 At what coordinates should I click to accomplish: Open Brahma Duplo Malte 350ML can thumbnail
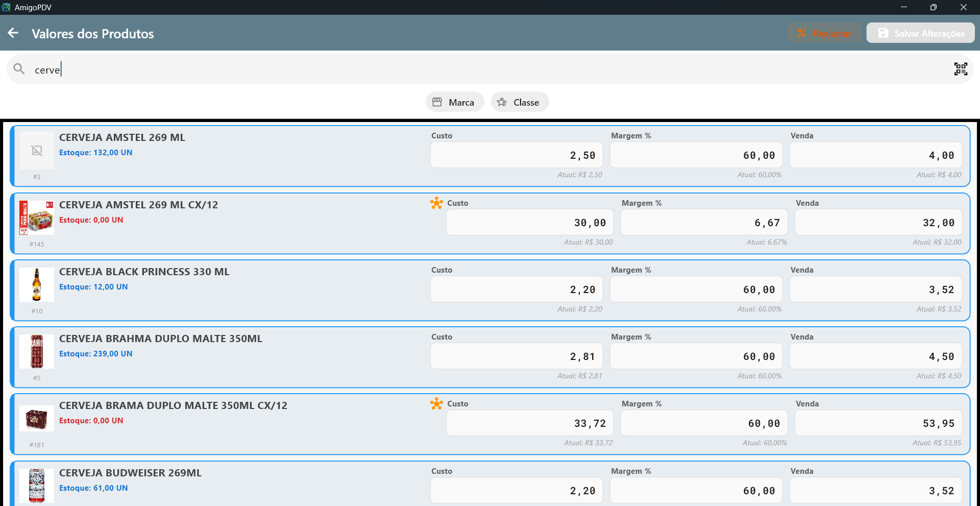37,351
